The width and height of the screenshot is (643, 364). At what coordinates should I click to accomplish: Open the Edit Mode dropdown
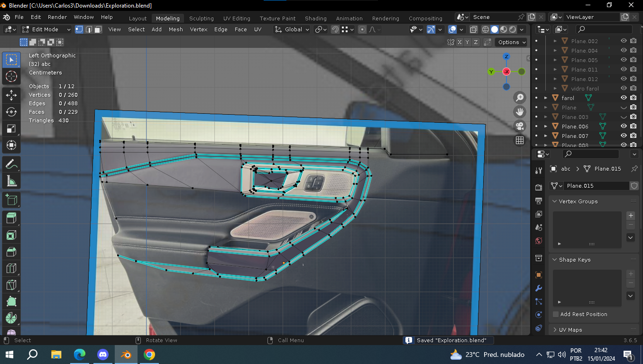pyautogui.click(x=46, y=29)
